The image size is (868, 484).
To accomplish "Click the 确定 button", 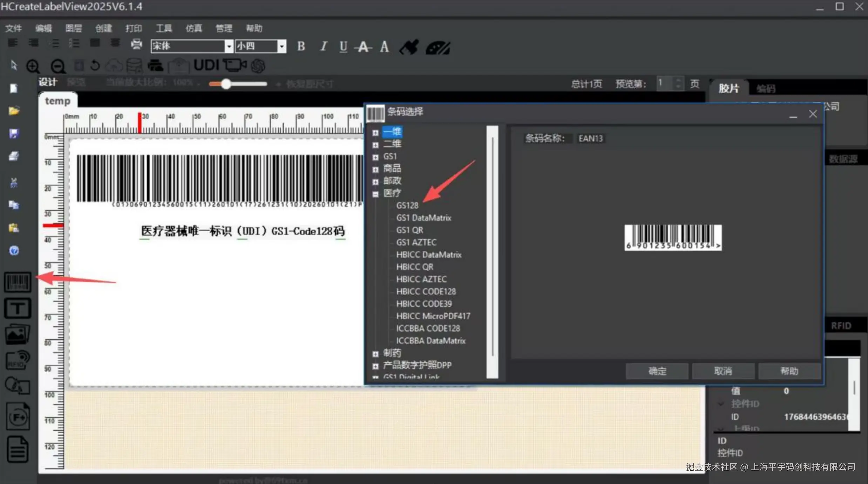I will 657,371.
